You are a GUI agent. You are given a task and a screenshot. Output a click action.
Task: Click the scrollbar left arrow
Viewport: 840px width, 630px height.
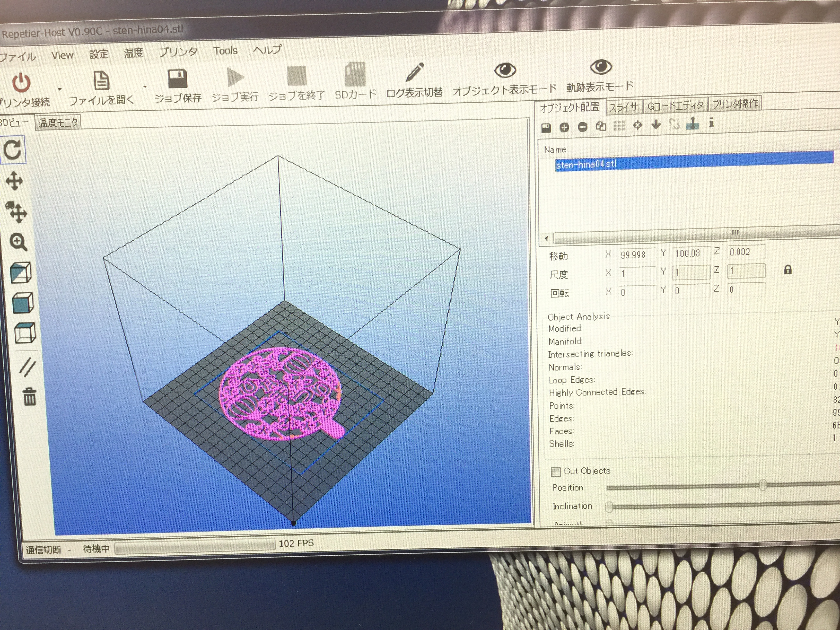[x=546, y=239]
